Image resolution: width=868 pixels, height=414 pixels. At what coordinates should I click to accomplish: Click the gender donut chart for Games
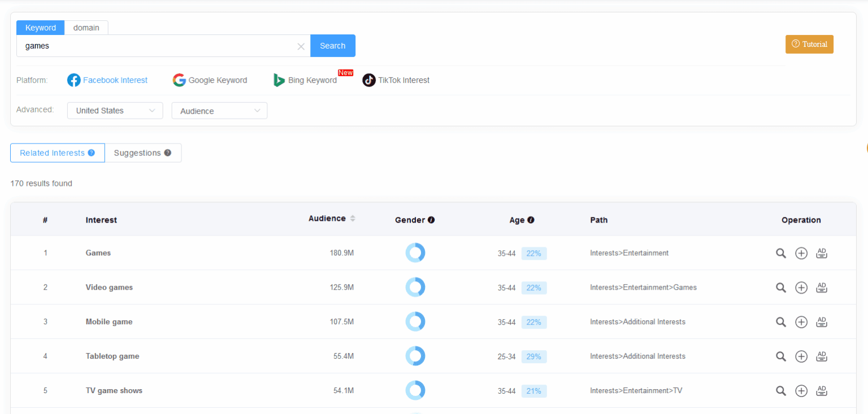(x=415, y=252)
